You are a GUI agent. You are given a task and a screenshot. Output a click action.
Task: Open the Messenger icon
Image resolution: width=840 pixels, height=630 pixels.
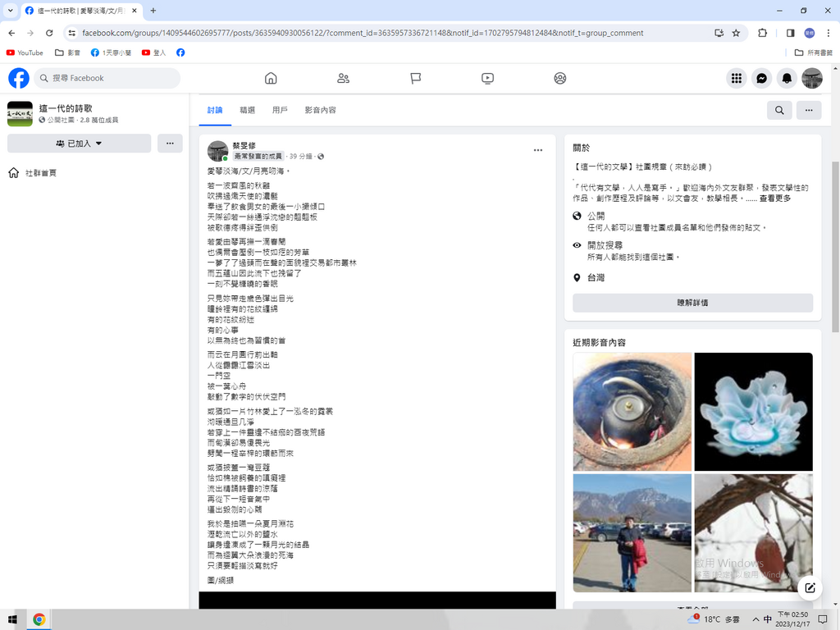point(761,78)
